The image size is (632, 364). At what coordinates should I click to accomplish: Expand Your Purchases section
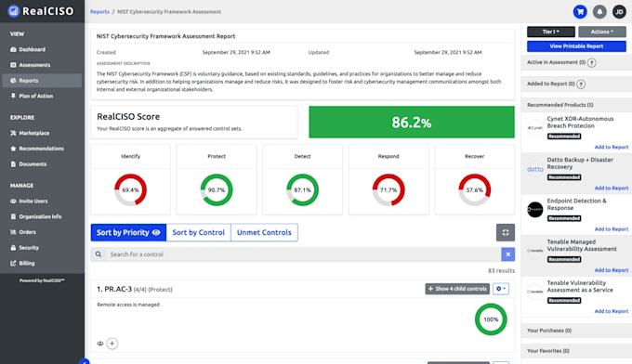[576, 331]
